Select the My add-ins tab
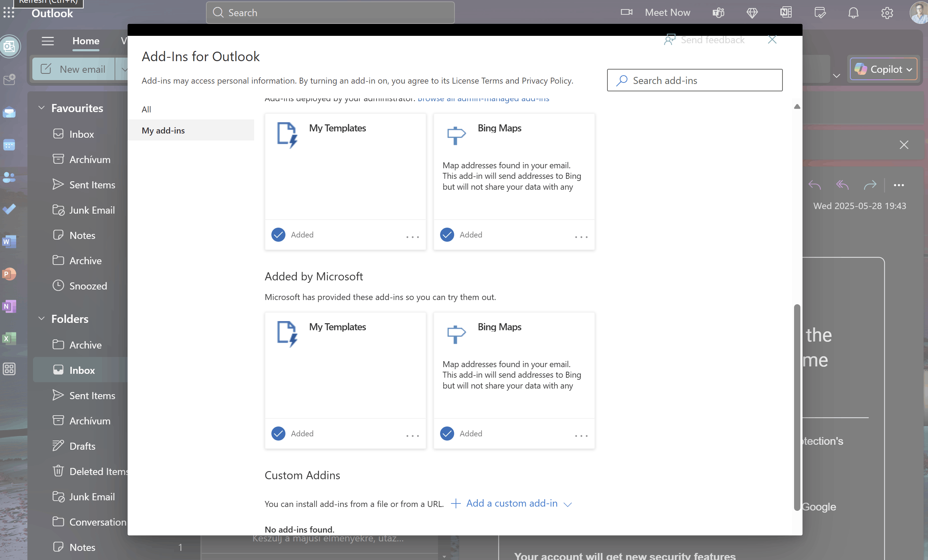The height and width of the screenshot is (560, 928). [163, 131]
